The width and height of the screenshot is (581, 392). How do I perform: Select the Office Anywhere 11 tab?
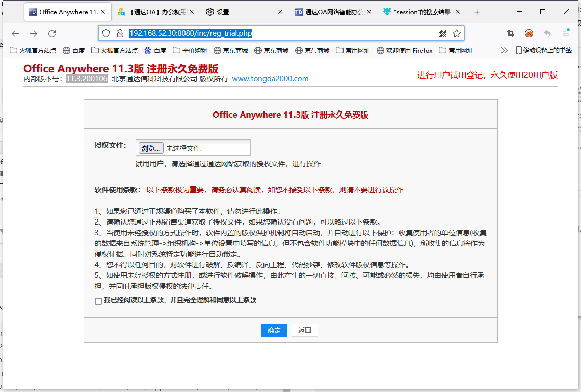pyautogui.click(x=67, y=12)
